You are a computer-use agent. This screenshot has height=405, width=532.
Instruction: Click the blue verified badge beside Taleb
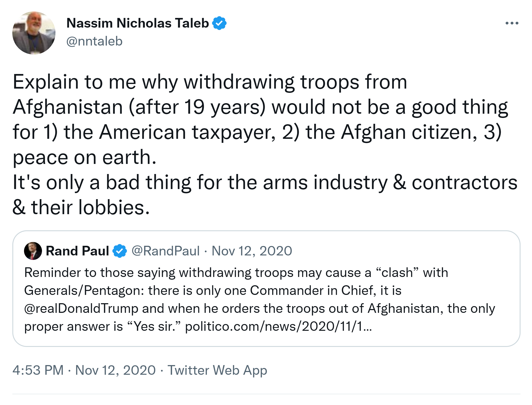tap(219, 23)
